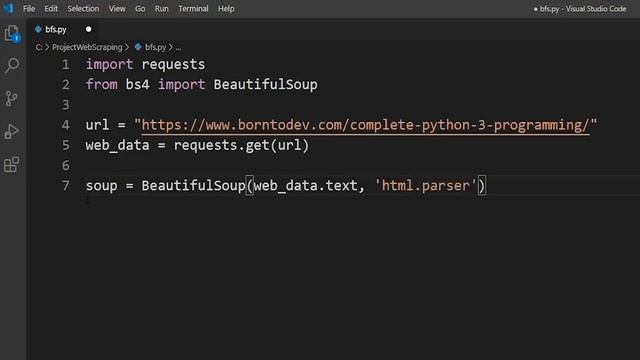Click the bfs.py breadcrumb file
The width and height of the screenshot is (640, 360).
click(156, 47)
